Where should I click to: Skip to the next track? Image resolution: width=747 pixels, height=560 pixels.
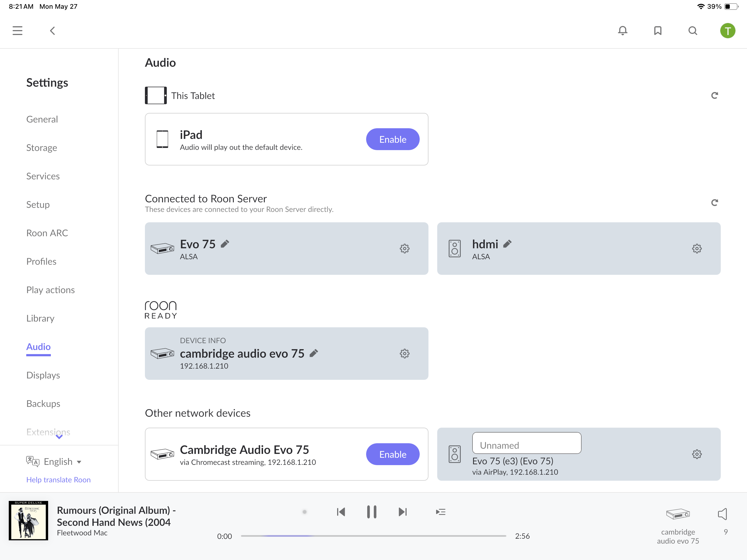pos(402,512)
